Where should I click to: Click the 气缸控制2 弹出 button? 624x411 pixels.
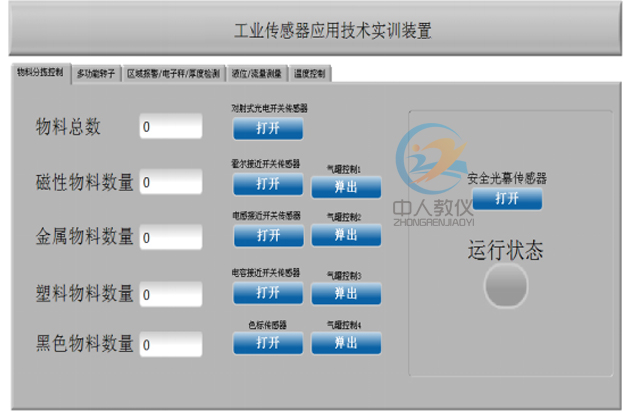pos(346,236)
